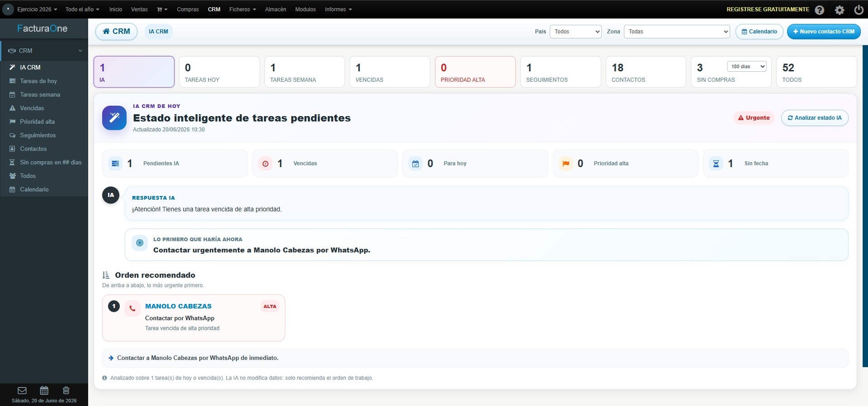
Task: Click the IA CRM pill tab
Action: point(158,32)
